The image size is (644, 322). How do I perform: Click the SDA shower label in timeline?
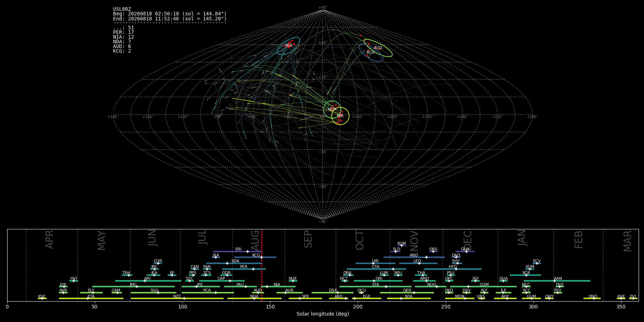point(235,261)
